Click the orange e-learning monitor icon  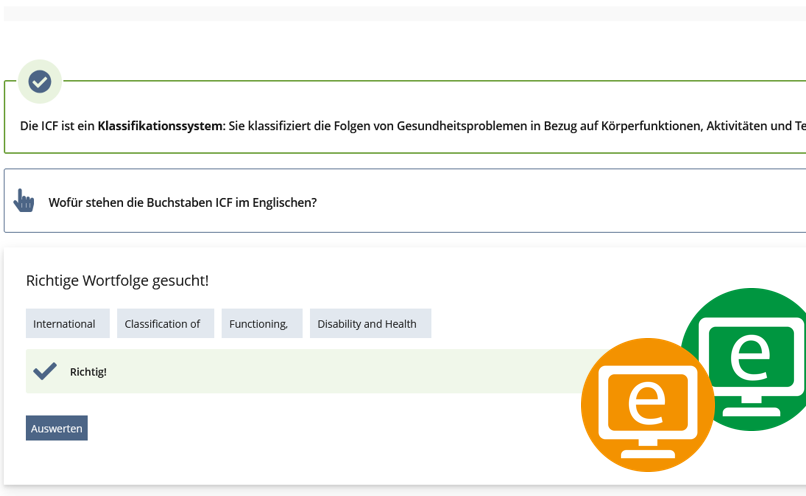(x=647, y=405)
